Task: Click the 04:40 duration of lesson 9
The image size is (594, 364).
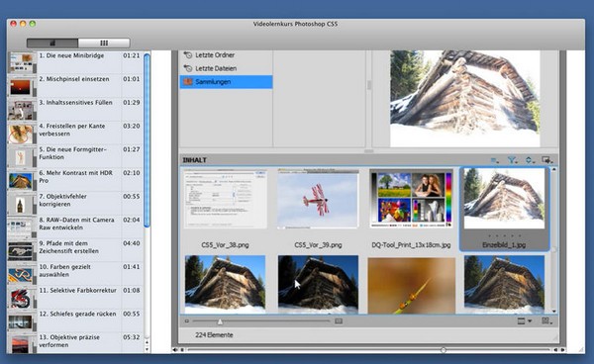Action: click(132, 243)
